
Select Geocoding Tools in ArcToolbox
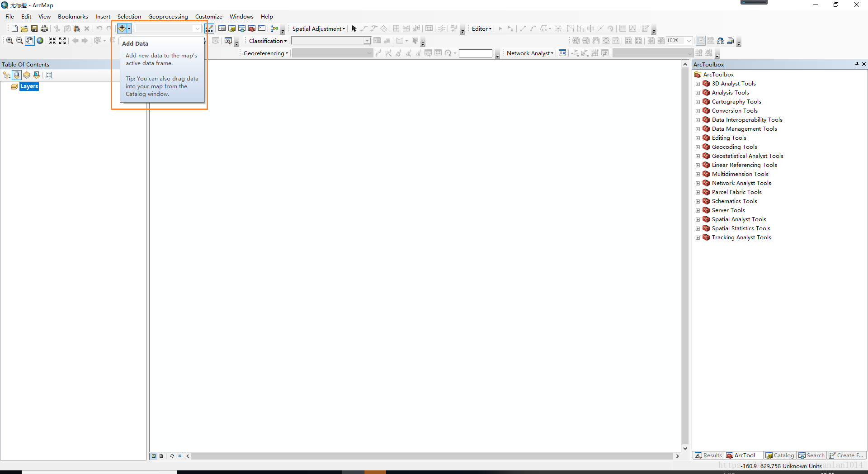tap(734, 147)
